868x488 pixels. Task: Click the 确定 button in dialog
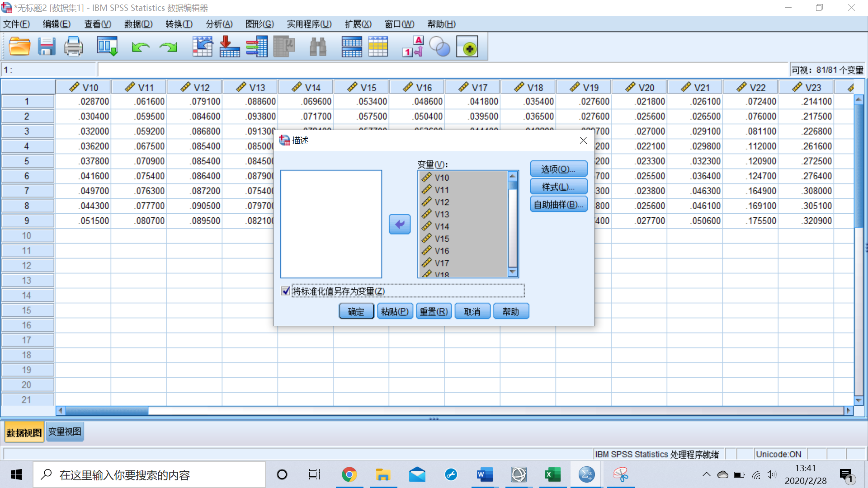(356, 311)
